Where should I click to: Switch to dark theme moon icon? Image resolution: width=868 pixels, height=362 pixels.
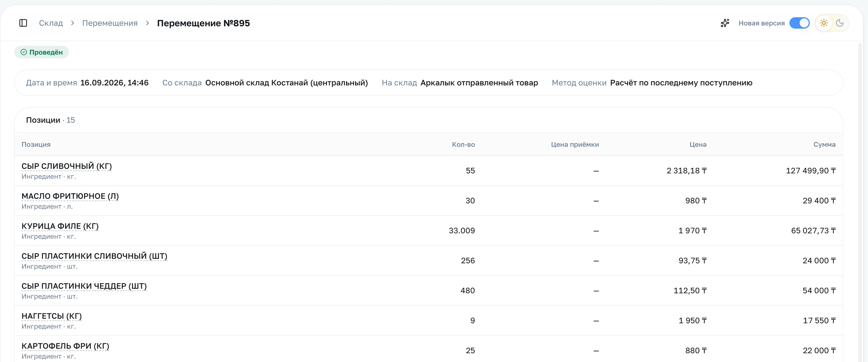(x=840, y=23)
